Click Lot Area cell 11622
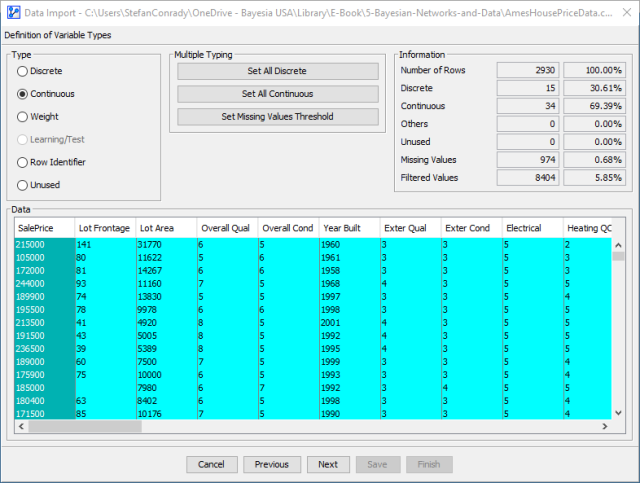 pyautogui.click(x=167, y=258)
